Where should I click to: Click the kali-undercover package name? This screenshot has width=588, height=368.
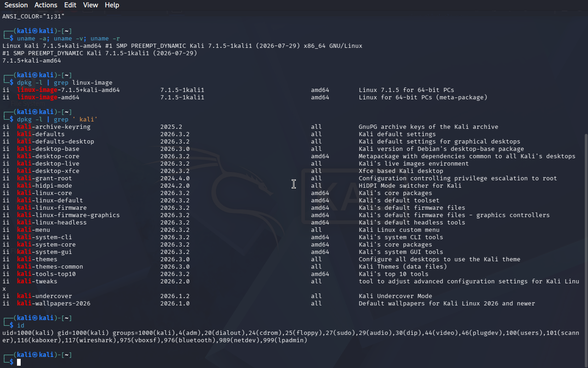(45, 296)
